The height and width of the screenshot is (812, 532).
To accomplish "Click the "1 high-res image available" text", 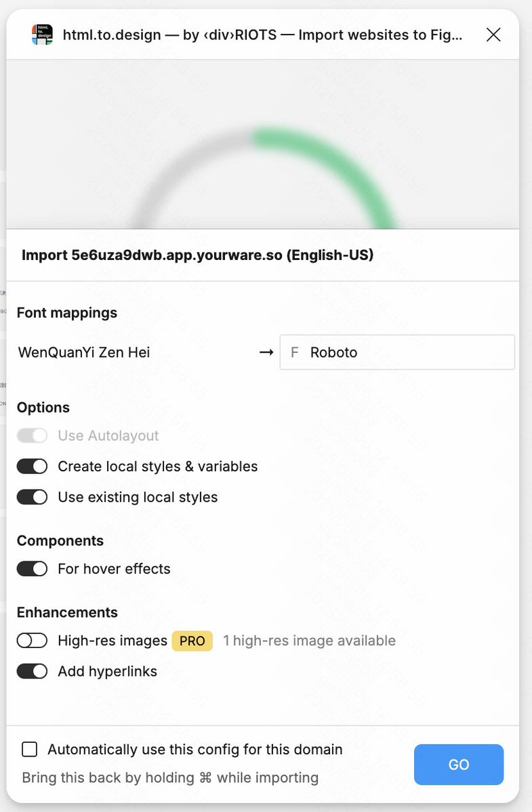I will (309, 641).
